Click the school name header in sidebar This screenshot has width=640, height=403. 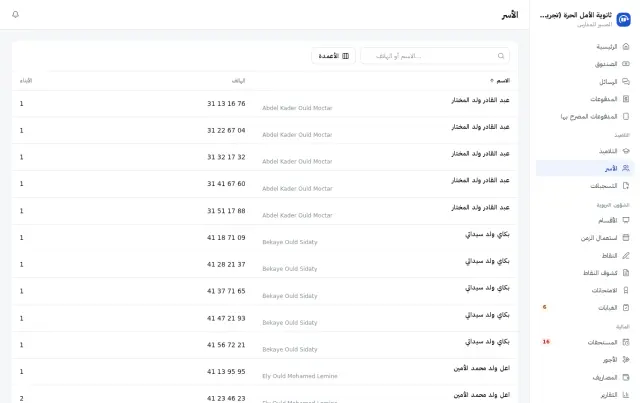[576, 16]
